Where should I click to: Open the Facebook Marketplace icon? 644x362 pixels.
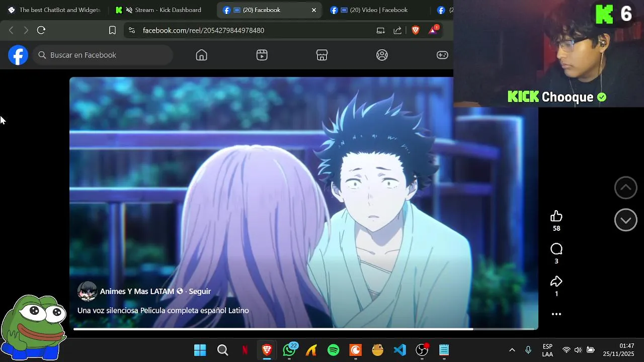pos(322,55)
